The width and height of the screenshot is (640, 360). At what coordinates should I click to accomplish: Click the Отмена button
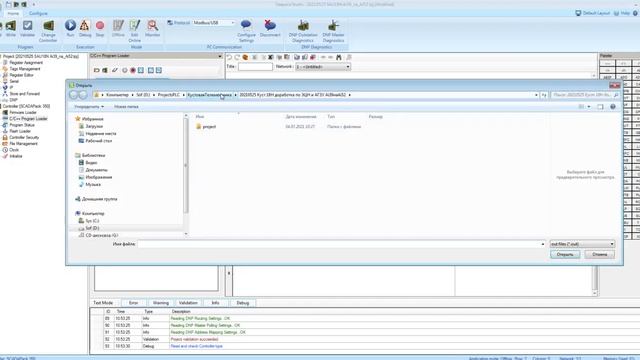click(600, 254)
